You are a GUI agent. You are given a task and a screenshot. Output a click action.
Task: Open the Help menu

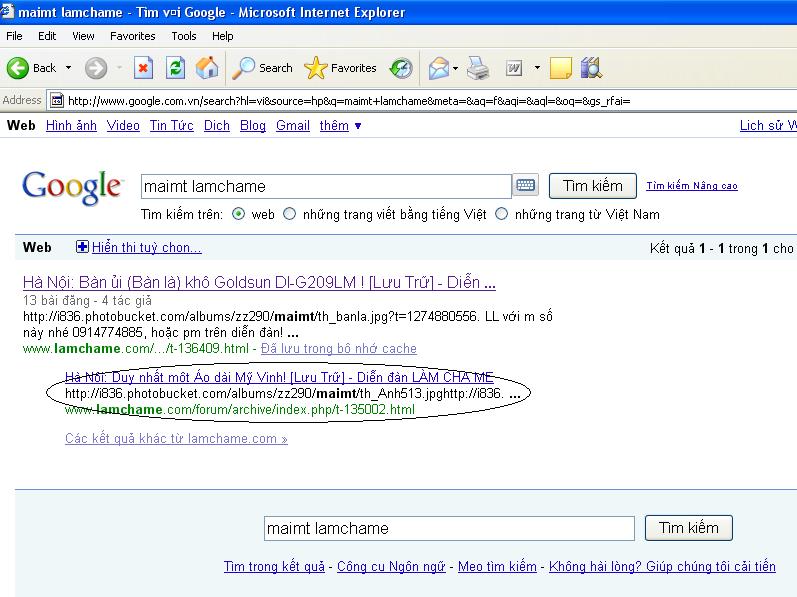223,36
